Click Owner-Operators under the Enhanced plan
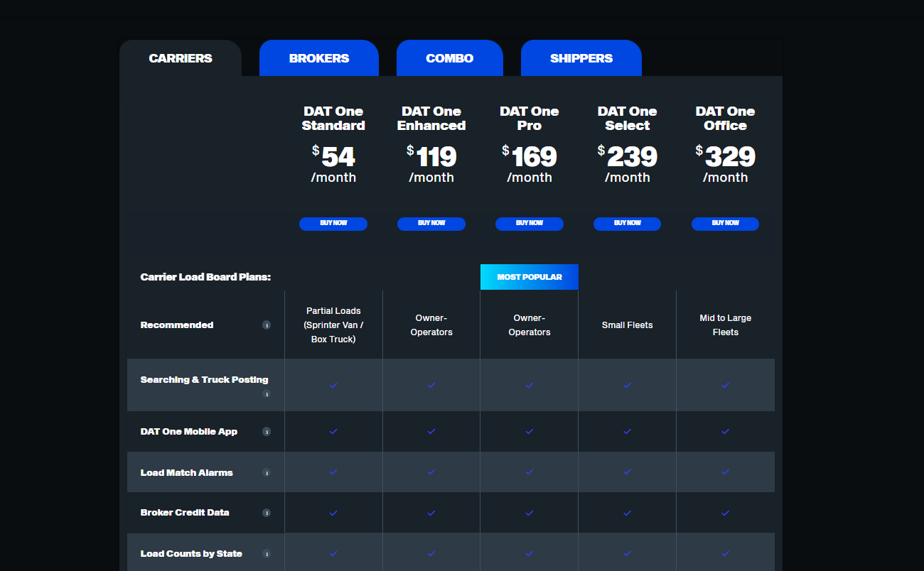 click(x=431, y=325)
